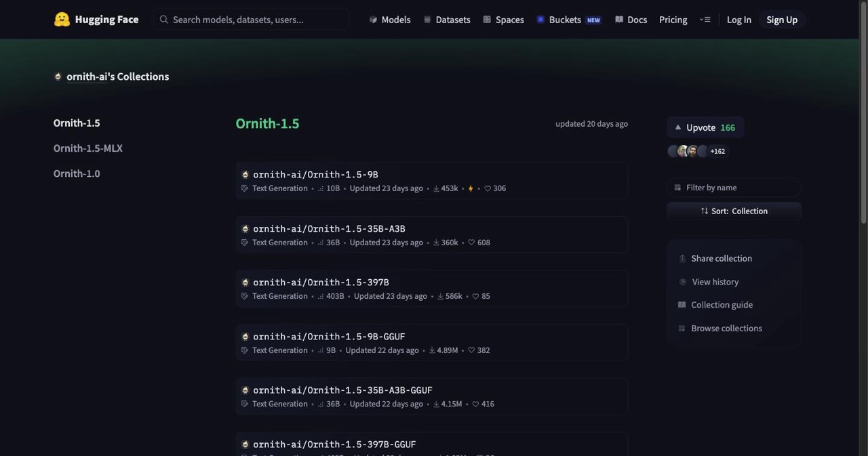Open the ornith-ai profile link

[87, 77]
